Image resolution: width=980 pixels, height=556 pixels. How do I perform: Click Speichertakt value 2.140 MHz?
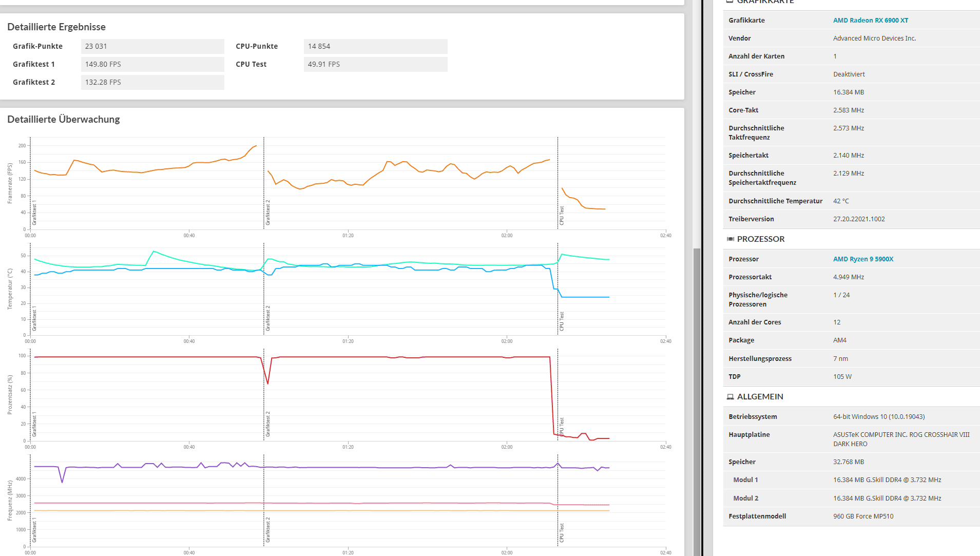coord(849,156)
